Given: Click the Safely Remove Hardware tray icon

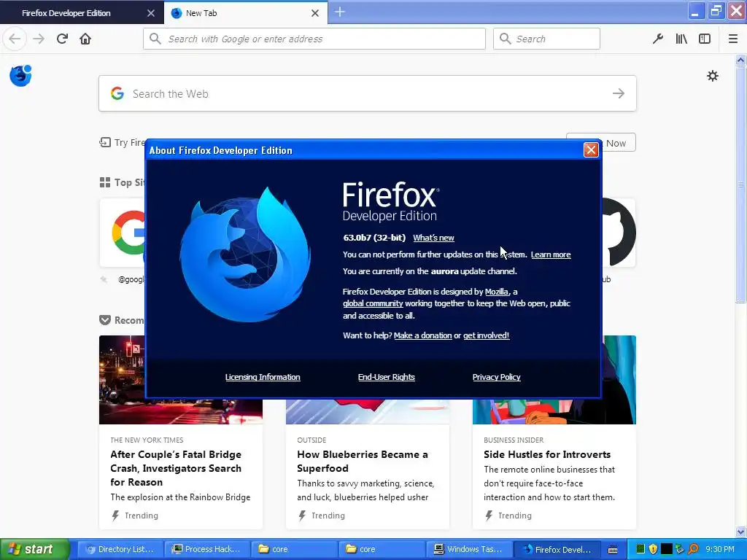Looking at the screenshot, I should [680, 549].
